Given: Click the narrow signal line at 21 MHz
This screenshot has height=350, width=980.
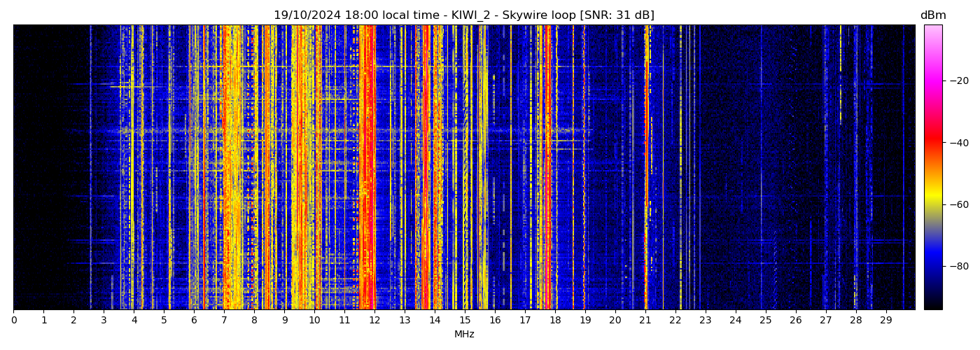Looking at the screenshot, I should 645,168.
